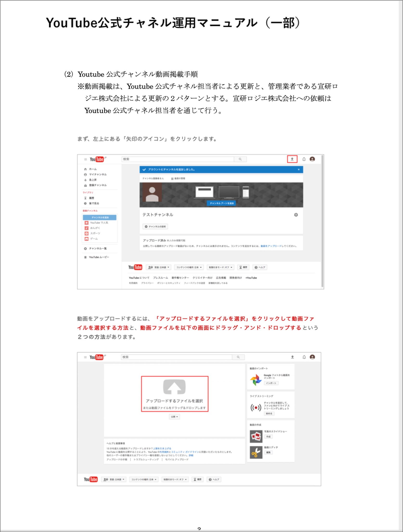Click the 始める live streaming button

[269, 414]
